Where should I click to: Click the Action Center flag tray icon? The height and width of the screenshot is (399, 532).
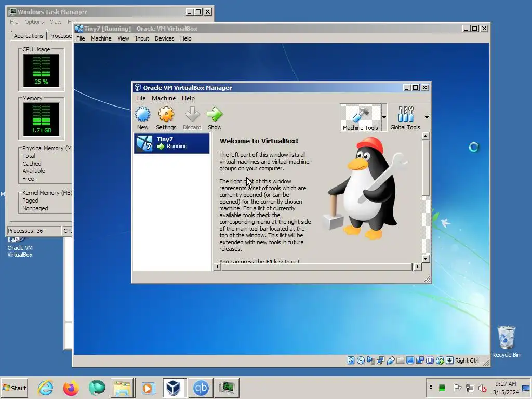pos(457,388)
